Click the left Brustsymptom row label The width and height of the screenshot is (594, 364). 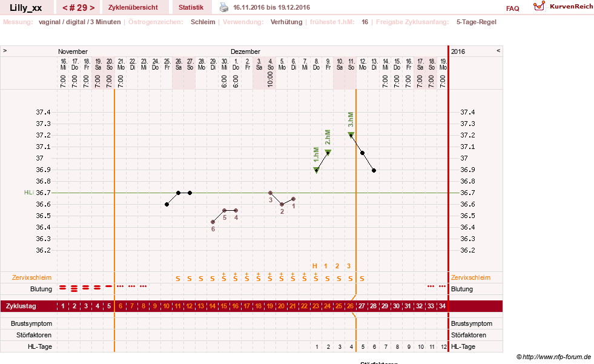click(x=31, y=323)
